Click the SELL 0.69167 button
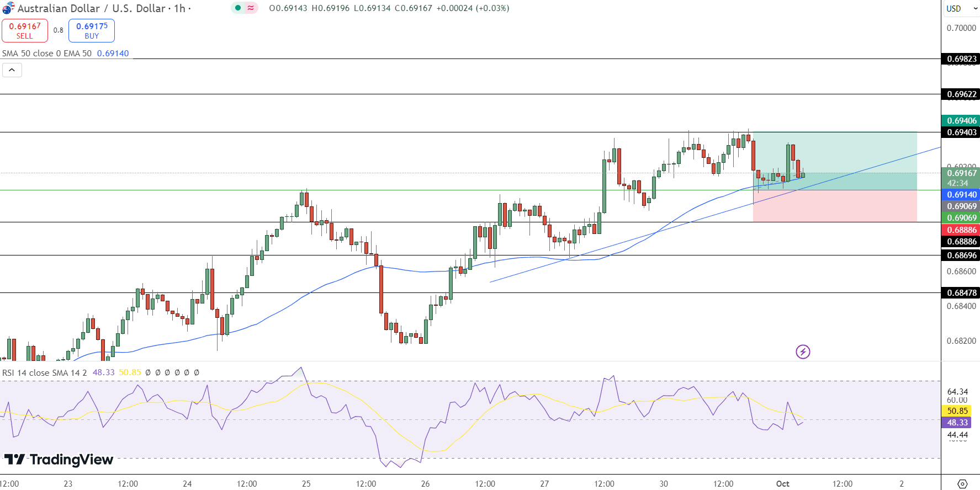This screenshot has width=980, height=490. (x=25, y=30)
